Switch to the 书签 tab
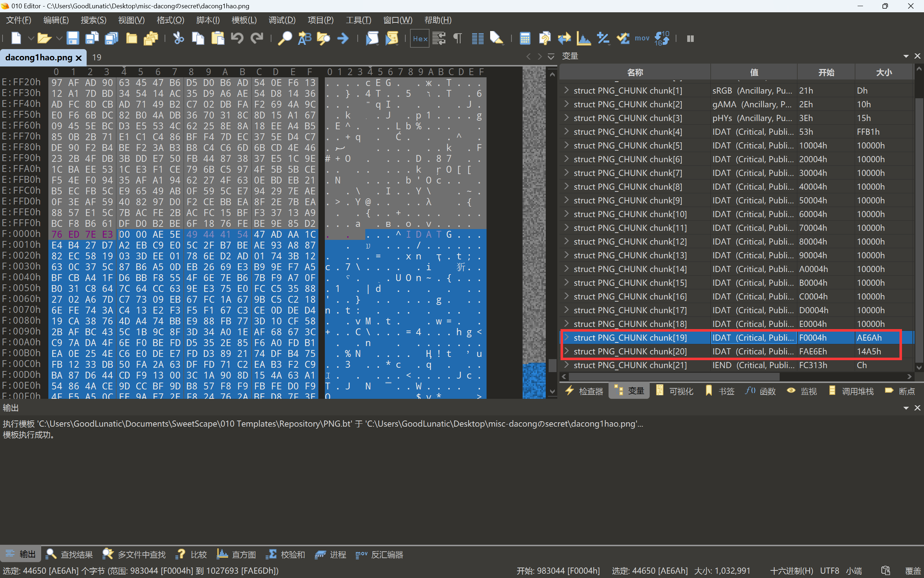 click(x=720, y=391)
